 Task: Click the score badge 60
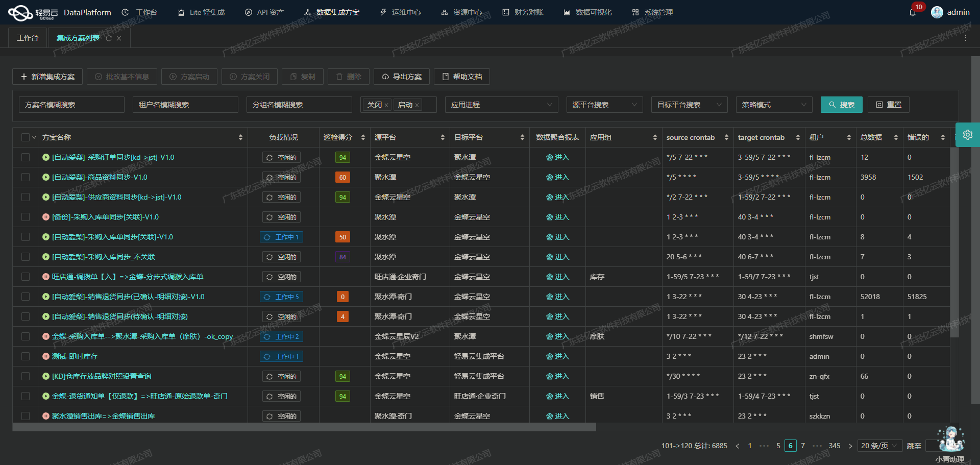(342, 177)
